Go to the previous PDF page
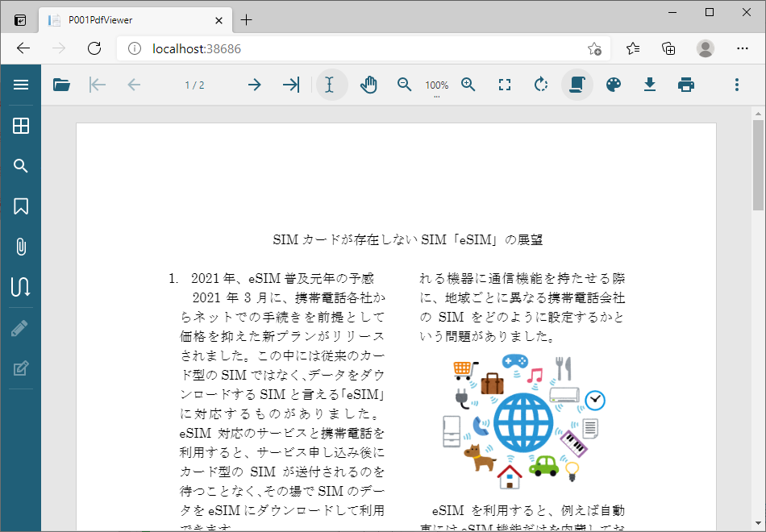766x532 pixels. click(x=134, y=85)
